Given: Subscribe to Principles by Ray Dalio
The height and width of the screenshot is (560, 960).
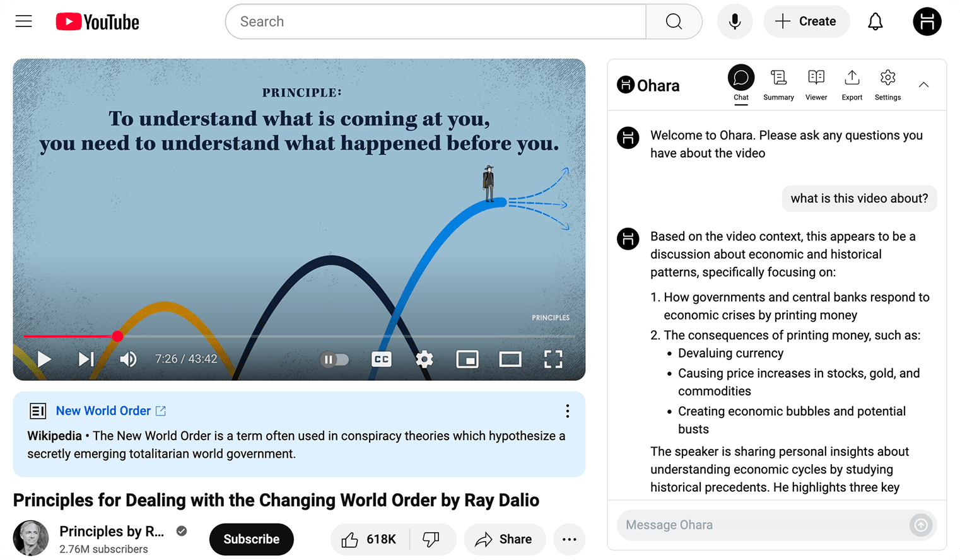Looking at the screenshot, I should click(251, 539).
